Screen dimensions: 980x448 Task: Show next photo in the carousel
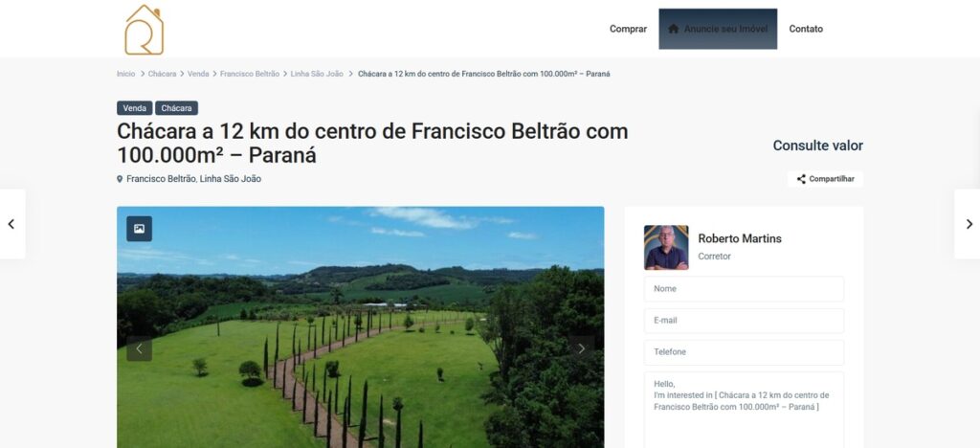click(x=581, y=348)
